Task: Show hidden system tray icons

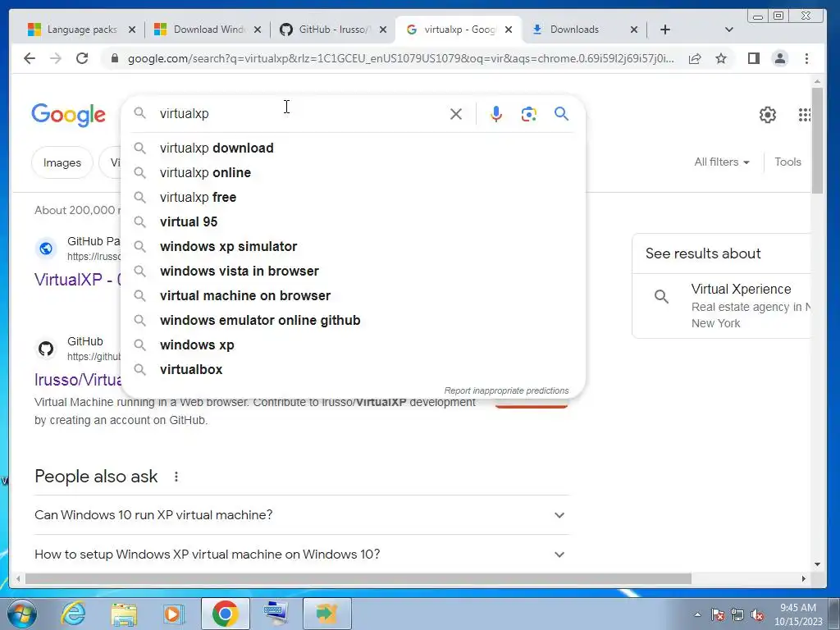Action: tap(697, 614)
